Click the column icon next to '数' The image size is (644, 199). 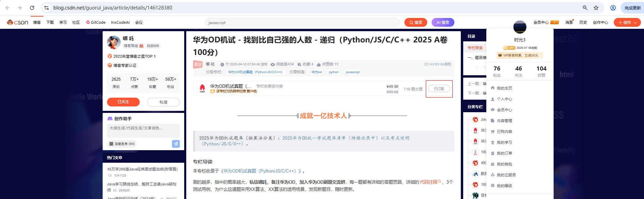click(x=475, y=174)
